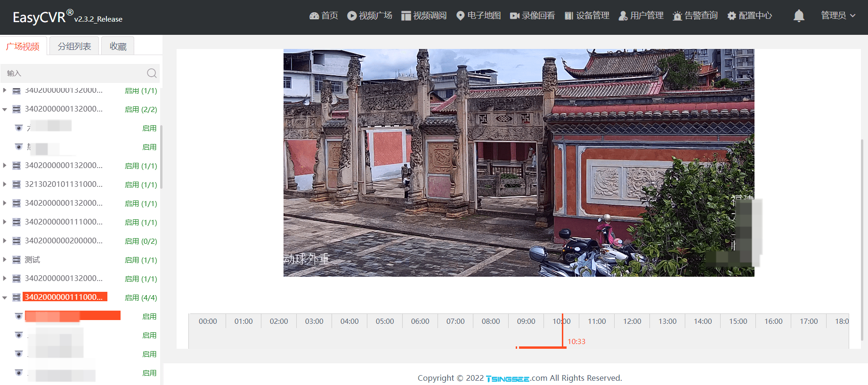Viewport: 868px width, 385px height.
Task: Click the 09:00 timeline mark
Action: coord(526,321)
